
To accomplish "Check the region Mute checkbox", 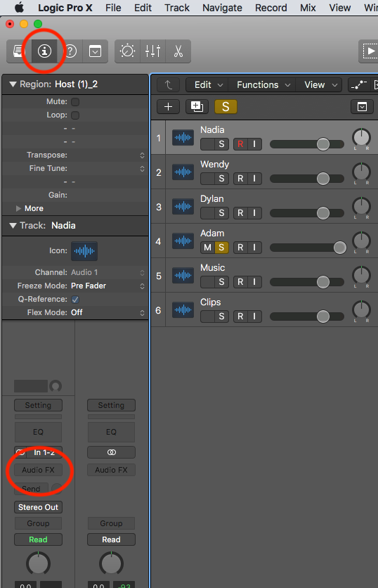I will [75, 101].
